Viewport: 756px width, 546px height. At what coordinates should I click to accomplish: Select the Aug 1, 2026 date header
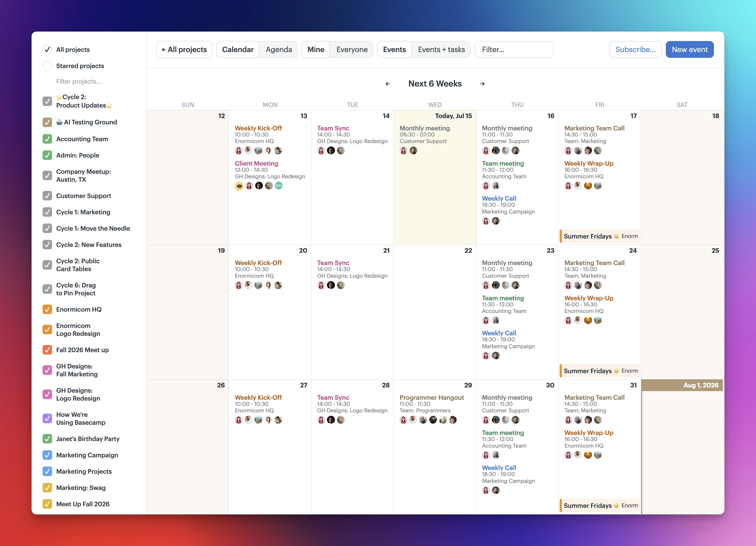pos(682,385)
